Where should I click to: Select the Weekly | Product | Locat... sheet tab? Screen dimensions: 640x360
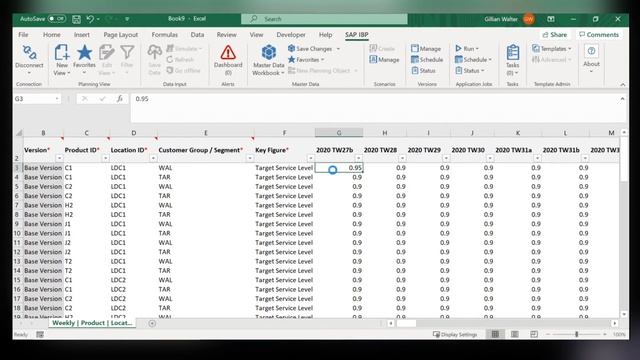pyautogui.click(x=92, y=323)
